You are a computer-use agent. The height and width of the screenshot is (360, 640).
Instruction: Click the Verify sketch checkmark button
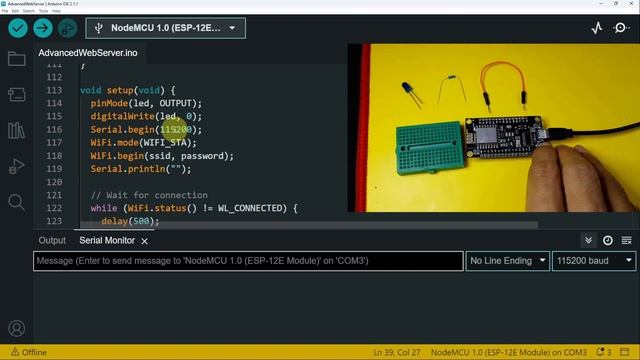(x=18, y=28)
